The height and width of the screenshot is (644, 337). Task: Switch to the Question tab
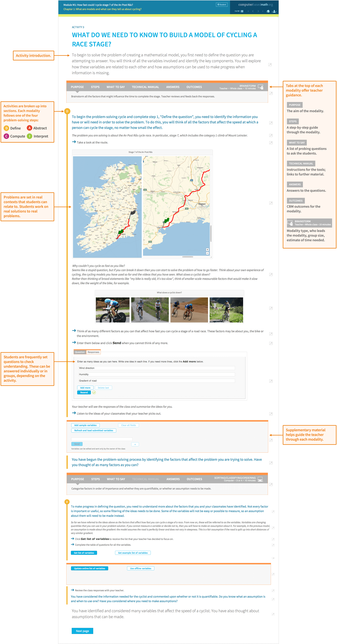click(x=80, y=352)
